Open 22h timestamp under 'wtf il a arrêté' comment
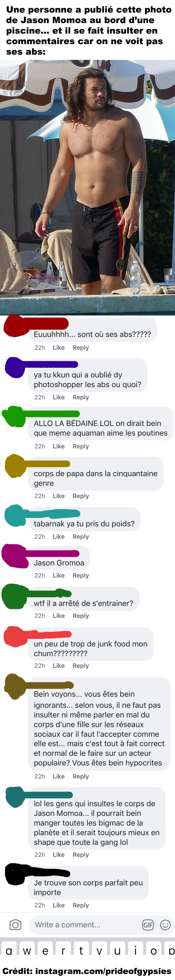The image size is (175, 980). pos(39,615)
